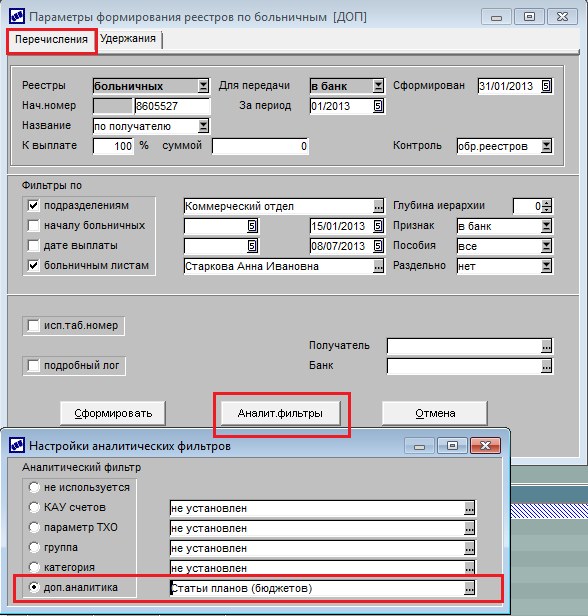Click К выплате percent field 100
Screen dimensions: 588x616
pyautogui.click(x=114, y=146)
